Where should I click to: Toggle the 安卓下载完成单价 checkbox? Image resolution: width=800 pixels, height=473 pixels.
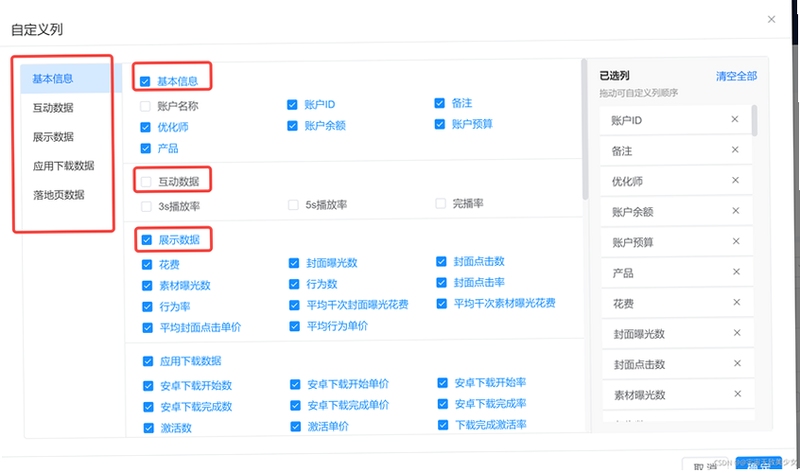(295, 405)
